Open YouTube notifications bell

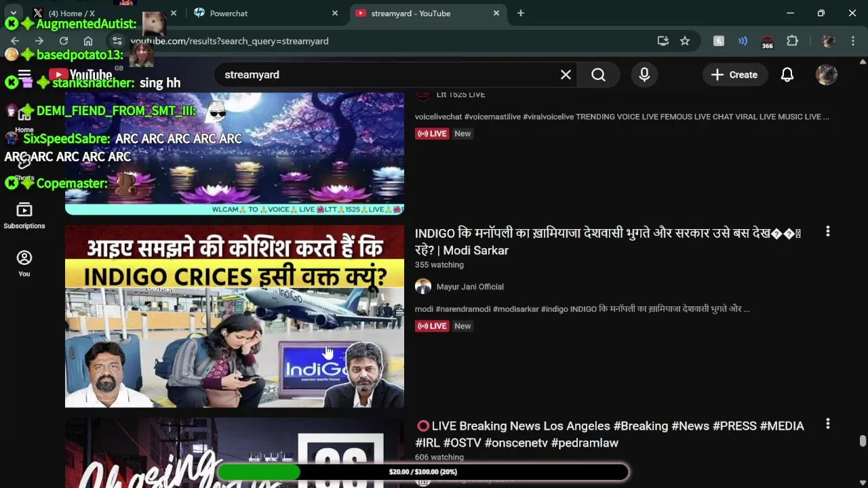[x=787, y=75]
